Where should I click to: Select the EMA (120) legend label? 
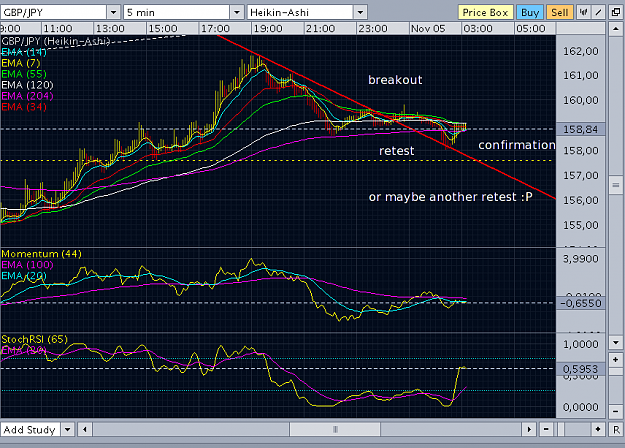click(27, 85)
